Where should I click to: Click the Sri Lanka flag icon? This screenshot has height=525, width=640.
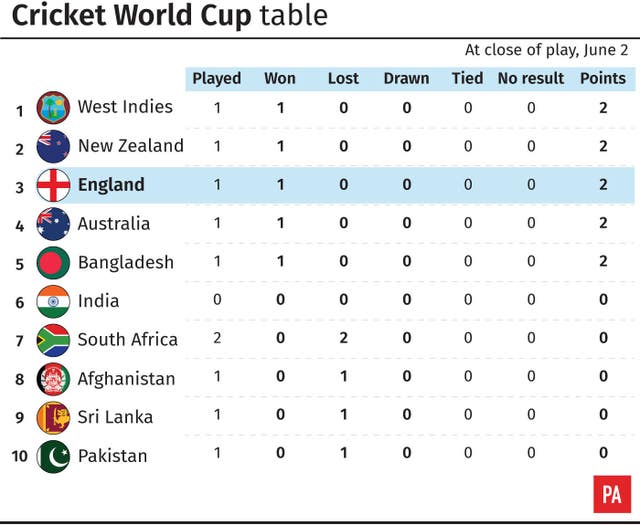[x=53, y=417]
